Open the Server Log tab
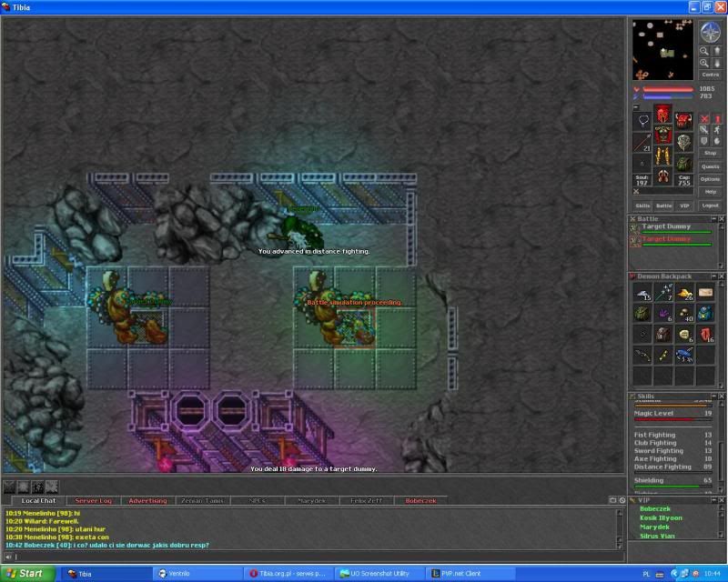Screen dimensions: 728x582 94,501
